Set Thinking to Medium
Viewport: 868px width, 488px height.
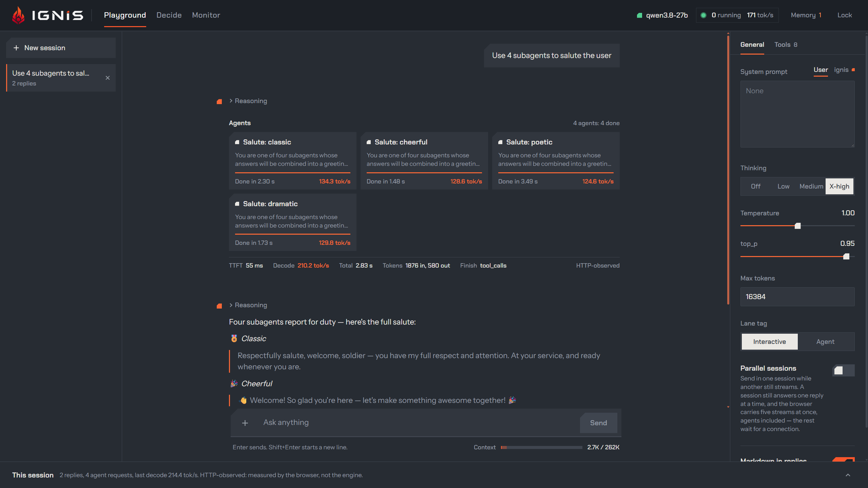[x=811, y=186]
